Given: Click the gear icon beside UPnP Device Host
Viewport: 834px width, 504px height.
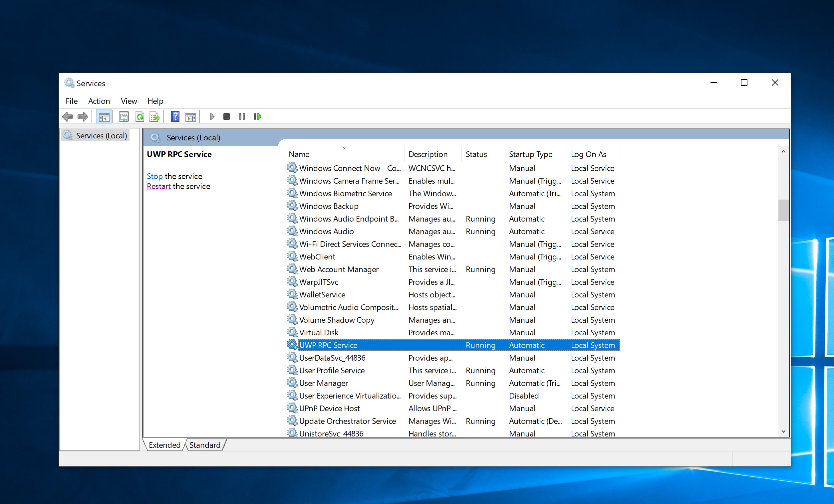Looking at the screenshot, I should (292, 408).
